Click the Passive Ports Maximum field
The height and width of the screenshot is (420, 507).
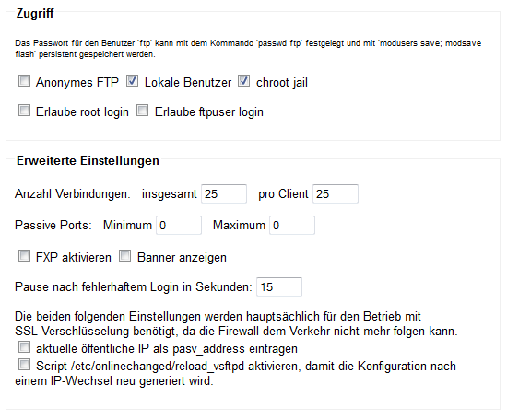click(292, 225)
